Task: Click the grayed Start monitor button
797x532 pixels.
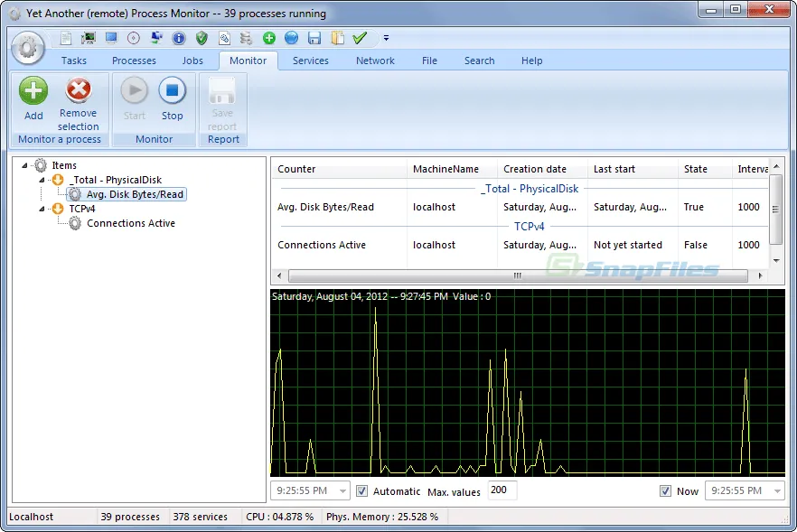Action: click(134, 100)
